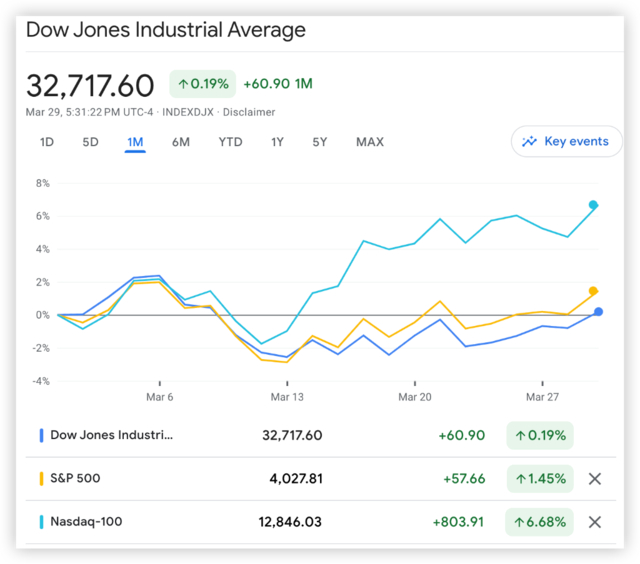640x564 pixels.
Task: Select the MAX time range tab
Action: pos(369,142)
